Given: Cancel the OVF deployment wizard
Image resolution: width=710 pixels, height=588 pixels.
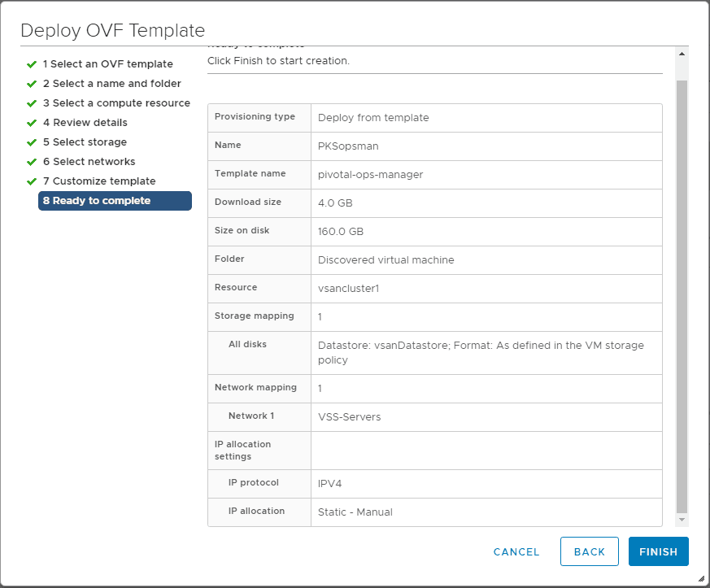Looking at the screenshot, I should pos(516,551).
